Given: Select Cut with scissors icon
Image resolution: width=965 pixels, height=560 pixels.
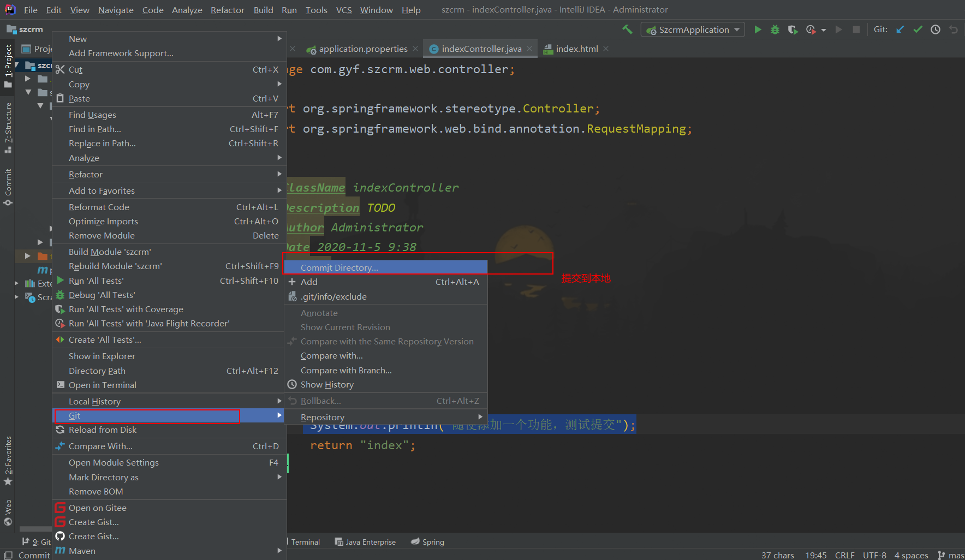Looking at the screenshot, I should 169,69.
